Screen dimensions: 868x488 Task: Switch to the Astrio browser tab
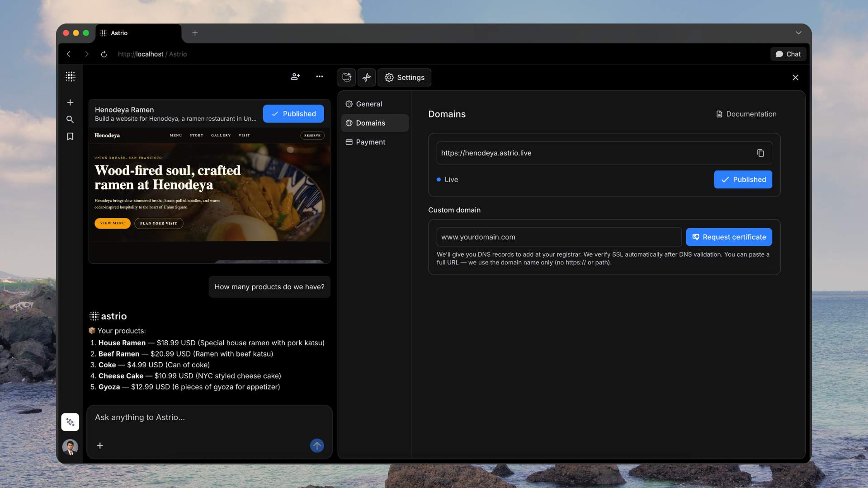[138, 33]
